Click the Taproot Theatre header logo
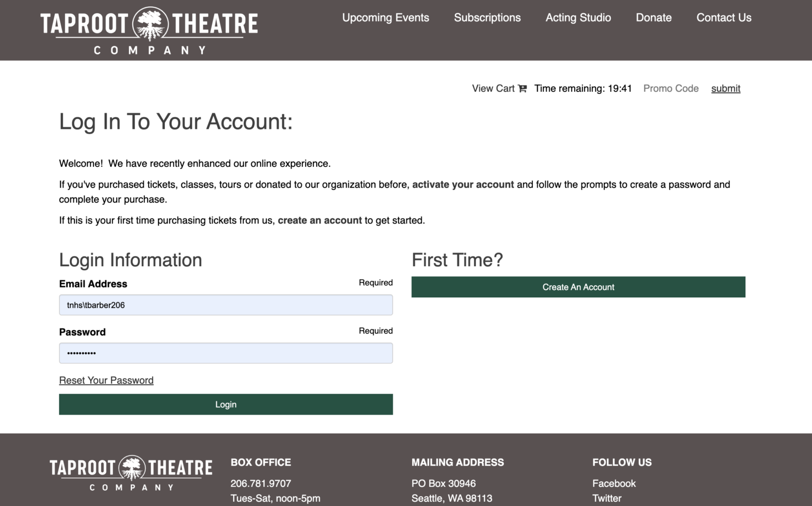Screen dimensions: 812x506 click(149, 31)
